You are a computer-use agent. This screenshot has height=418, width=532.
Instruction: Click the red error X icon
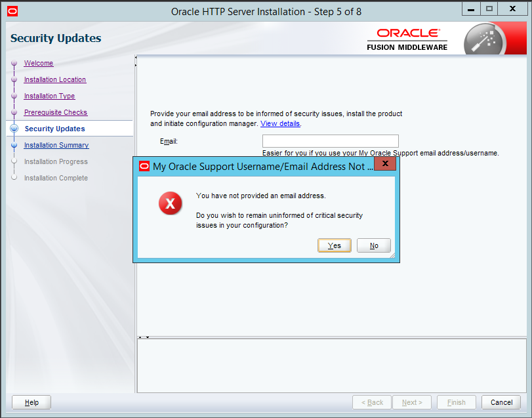click(x=171, y=204)
